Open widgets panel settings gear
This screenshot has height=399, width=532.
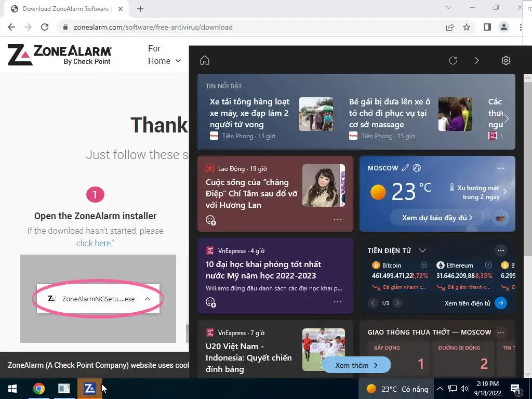click(506, 60)
